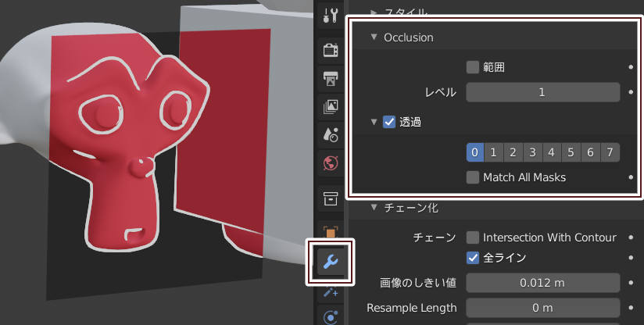Toggle material mask bit 3
This screenshot has width=644, height=325.
(x=532, y=152)
